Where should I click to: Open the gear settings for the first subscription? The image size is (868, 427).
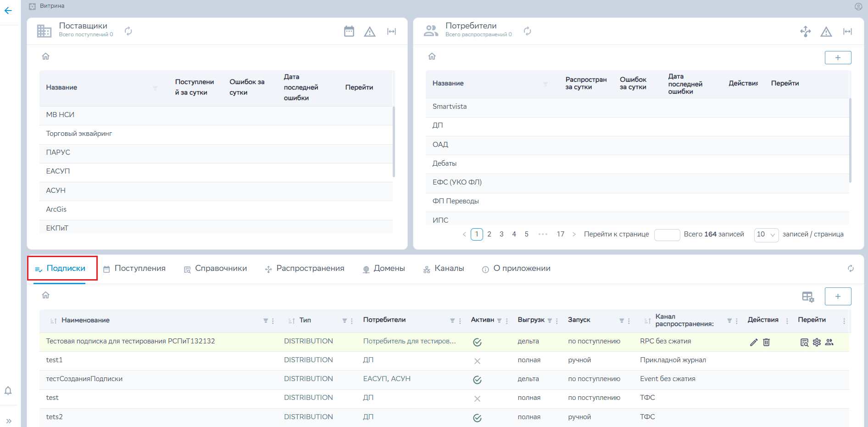click(817, 342)
